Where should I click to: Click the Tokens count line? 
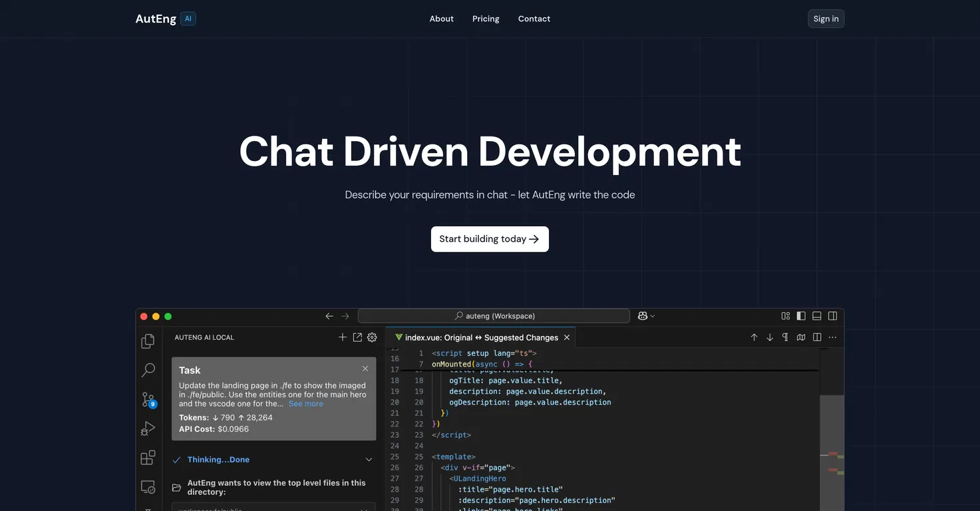click(x=226, y=418)
